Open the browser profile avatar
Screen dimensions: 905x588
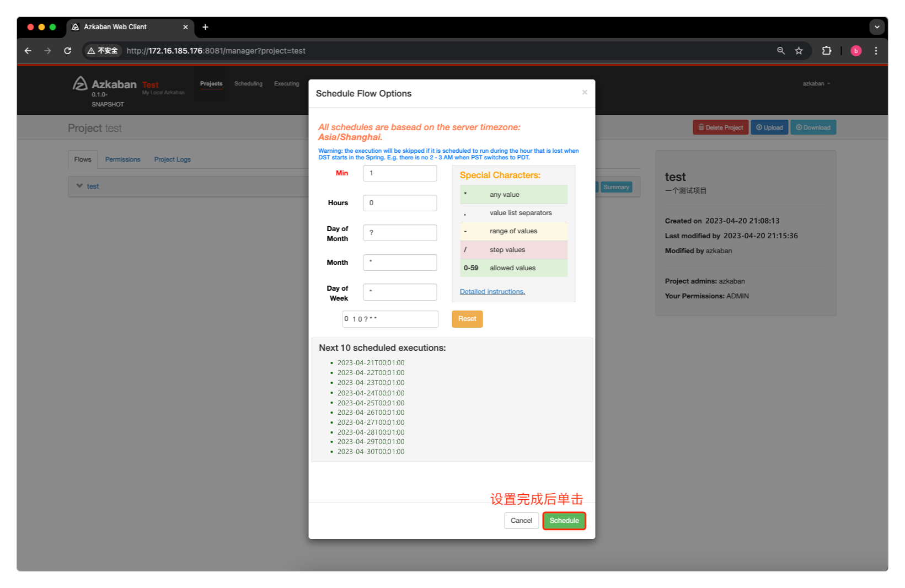[856, 51]
